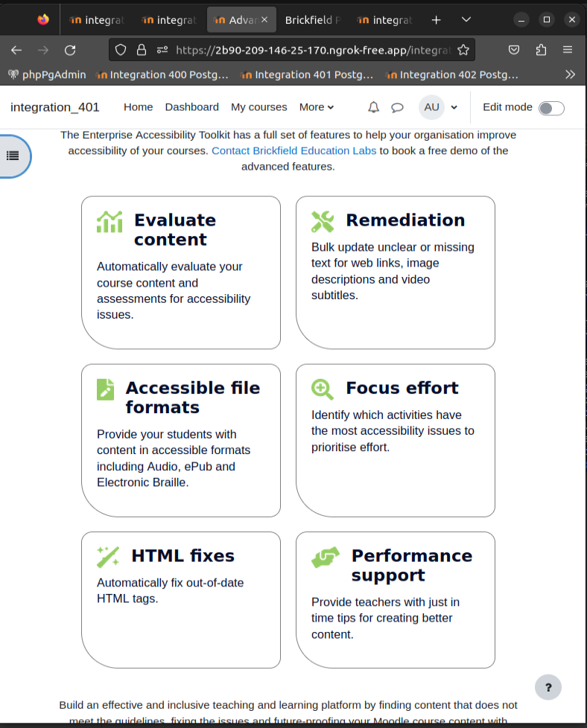
Task: Reload the current page
Action: (70, 50)
